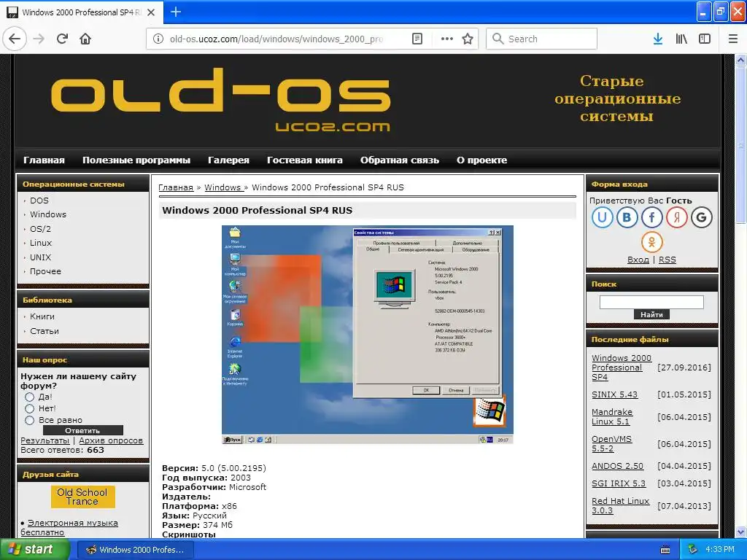The width and height of the screenshot is (747, 560).
Task: Open the SINIX 5.43 recent file
Action: click(614, 394)
